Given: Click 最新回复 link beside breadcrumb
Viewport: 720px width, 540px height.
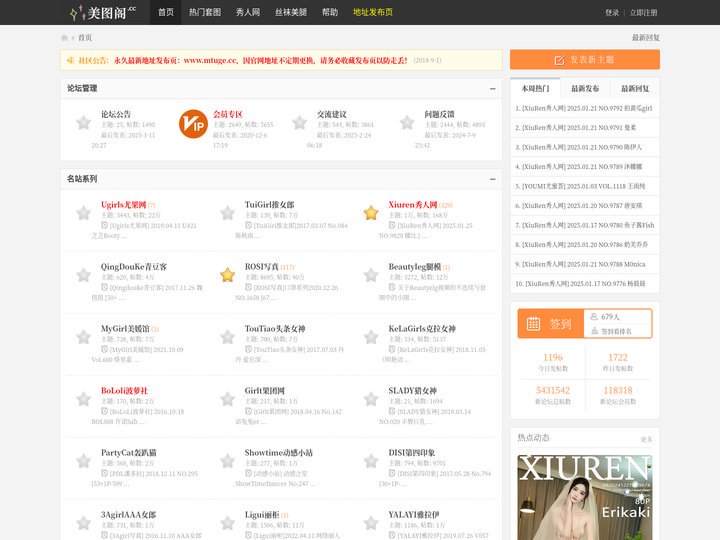Looking at the screenshot, I should point(646,38).
